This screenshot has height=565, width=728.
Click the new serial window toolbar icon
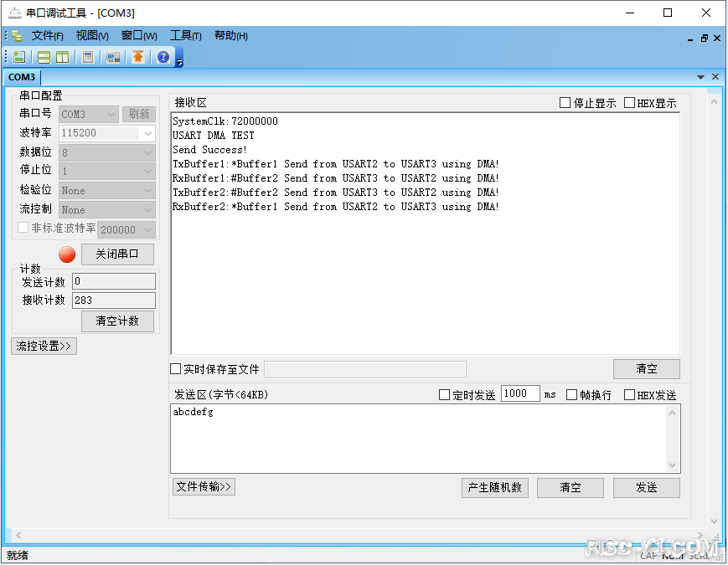pos(19,57)
